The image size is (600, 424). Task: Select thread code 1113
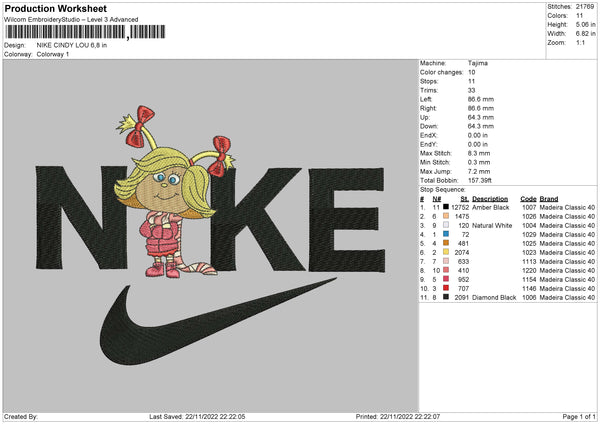tap(529, 262)
